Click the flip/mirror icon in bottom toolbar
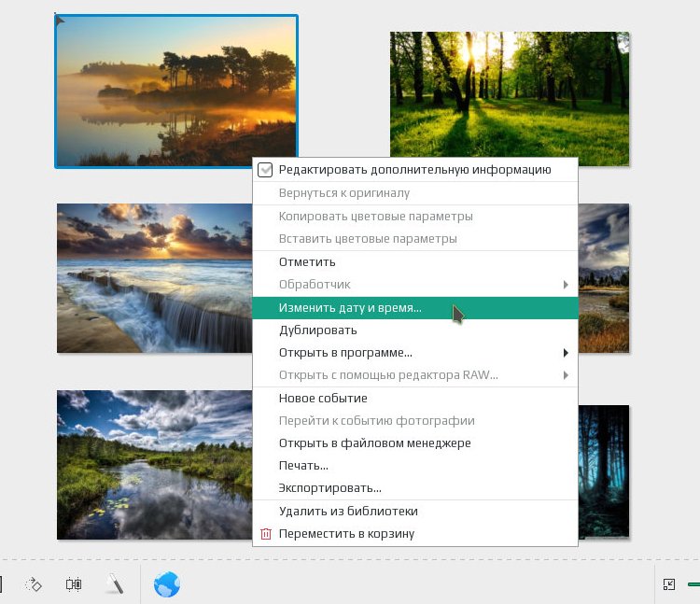This screenshot has width=700, height=604. click(x=74, y=584)
